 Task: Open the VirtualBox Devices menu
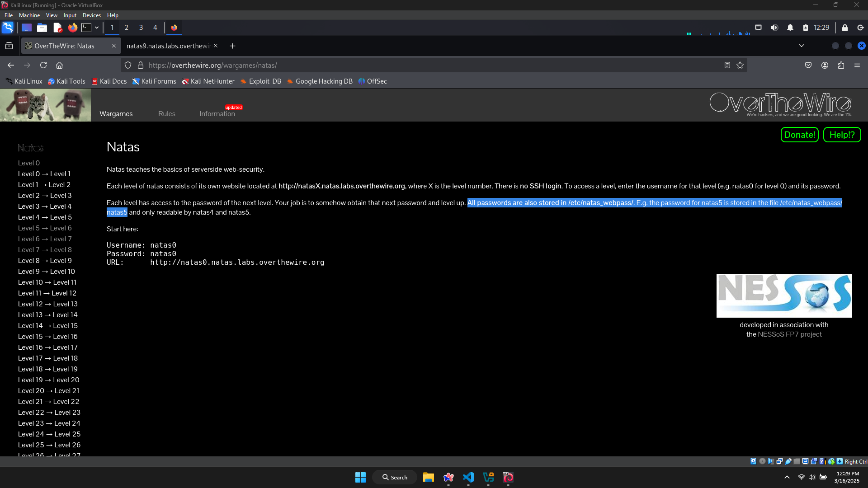92,15
